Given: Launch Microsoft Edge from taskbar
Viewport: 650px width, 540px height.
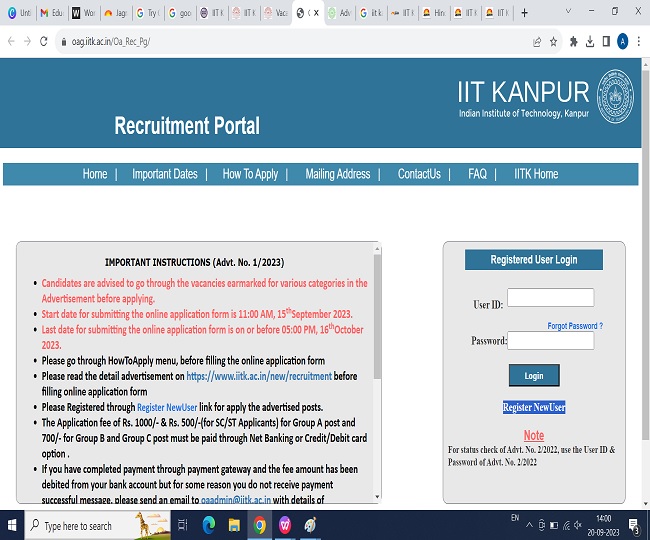Looking at the screenshot, I should [209, 525].
